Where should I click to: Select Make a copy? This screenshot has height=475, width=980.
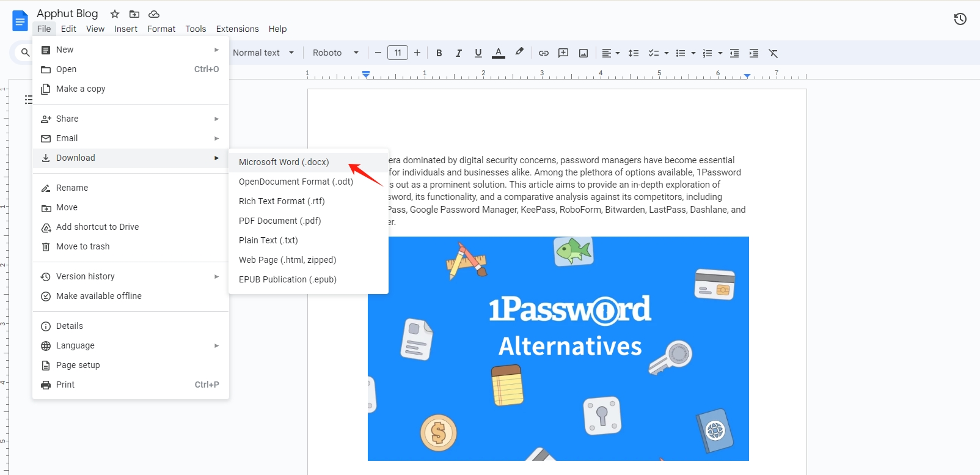(x=131, y=89)
